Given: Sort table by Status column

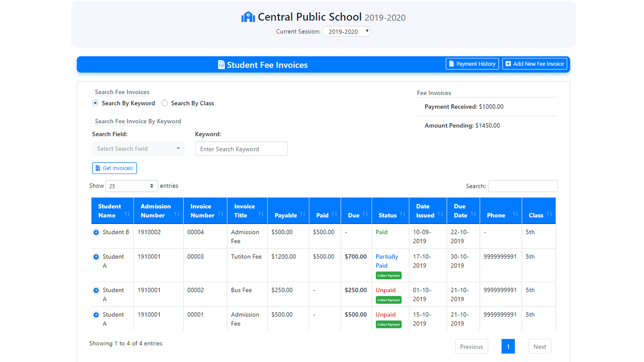Looking at the screenshot, I should pos(390,211).
